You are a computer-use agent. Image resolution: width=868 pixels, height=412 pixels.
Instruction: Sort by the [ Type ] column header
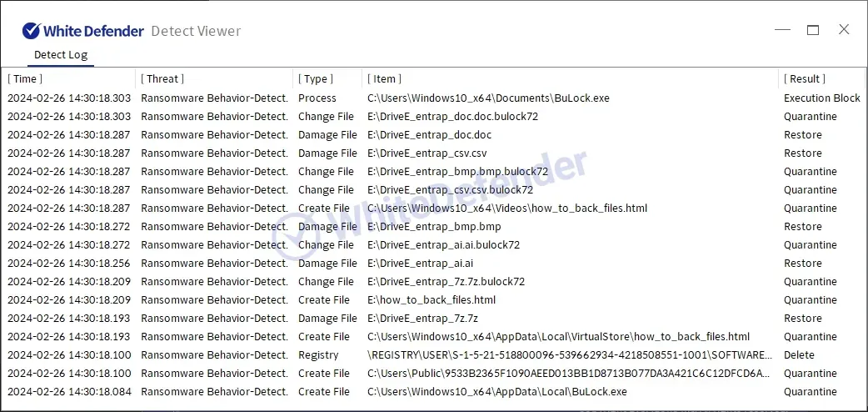(316, 78)
